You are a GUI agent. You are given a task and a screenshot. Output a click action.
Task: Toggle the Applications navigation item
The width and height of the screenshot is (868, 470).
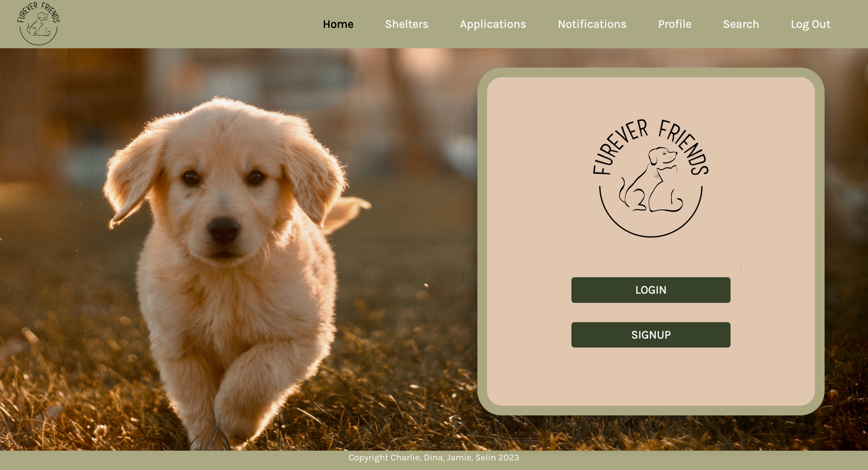(x=493, y=24)
